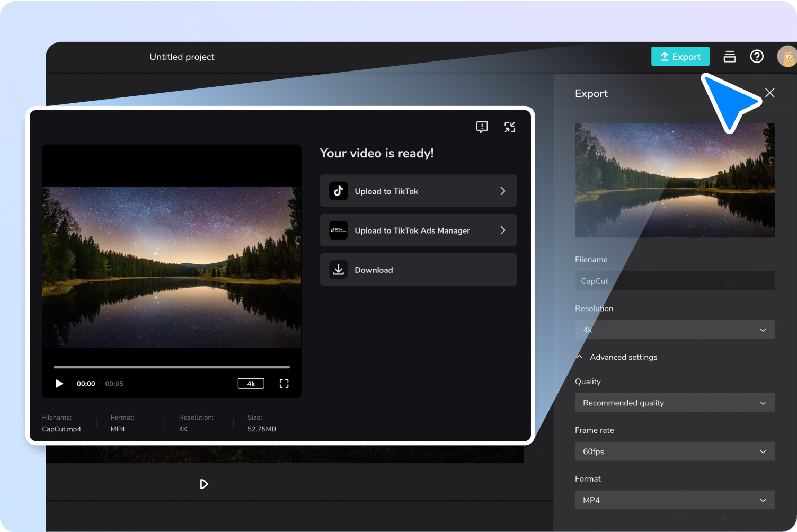Click the feedback report icon in dialog
Image resolution: width=797 pixels, height=532 pixels.
click(x=482, y=127)
